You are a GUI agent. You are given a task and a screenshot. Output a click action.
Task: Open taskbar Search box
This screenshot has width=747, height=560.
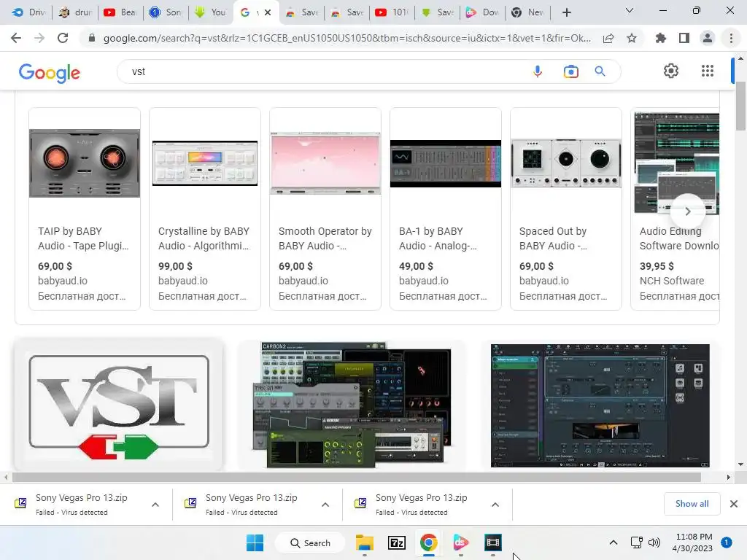[x=311, y=542]
